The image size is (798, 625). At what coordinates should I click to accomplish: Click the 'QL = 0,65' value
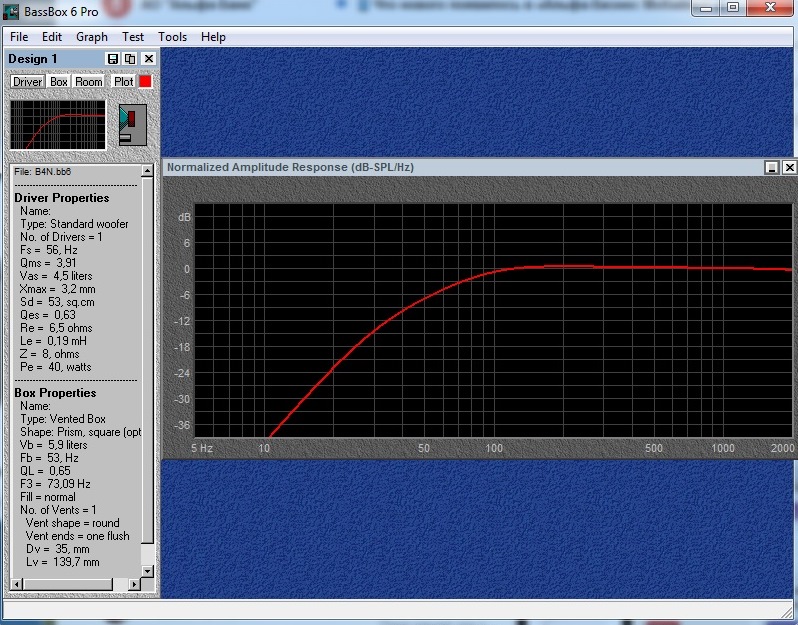[x=45, y=471]
